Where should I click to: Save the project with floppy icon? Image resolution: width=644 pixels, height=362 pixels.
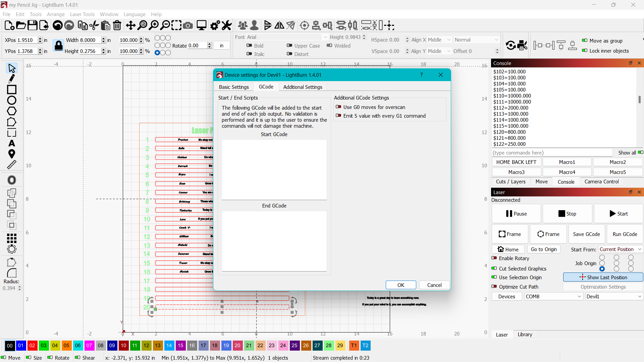click(32, 25)
